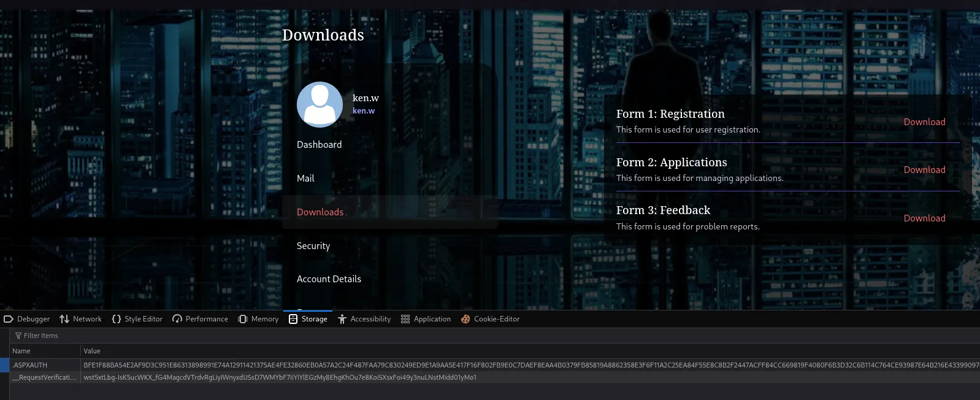Click the Cookie-Editor cookie icon
Image resolution: width=980 pixels, height=400 pixels.
(x=465, y=319)
